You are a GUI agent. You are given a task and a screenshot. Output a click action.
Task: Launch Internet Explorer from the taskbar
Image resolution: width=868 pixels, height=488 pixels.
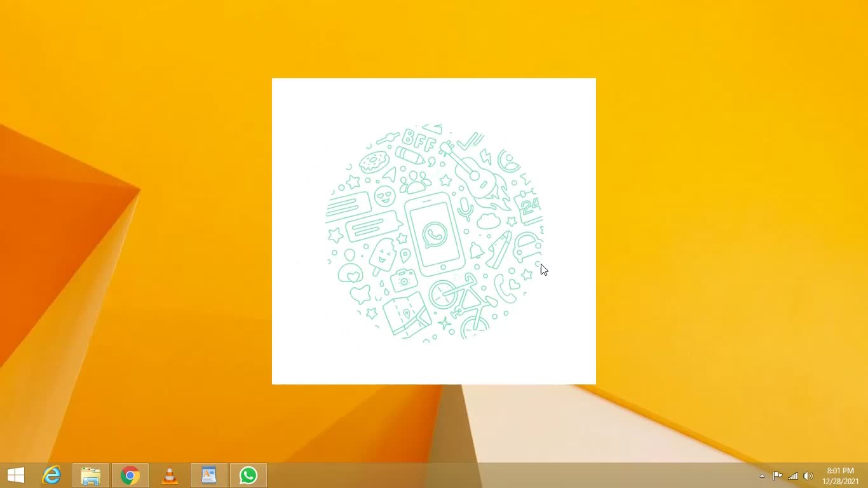[51, 475]
